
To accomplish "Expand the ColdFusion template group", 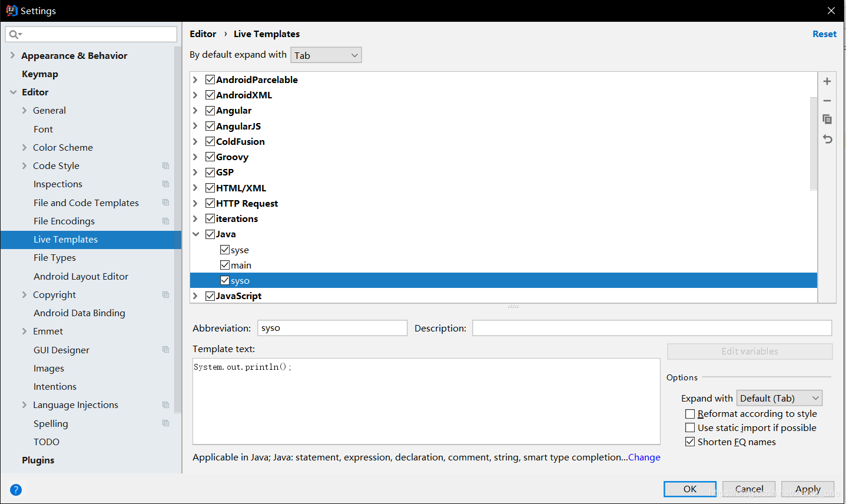I will 195,141.
